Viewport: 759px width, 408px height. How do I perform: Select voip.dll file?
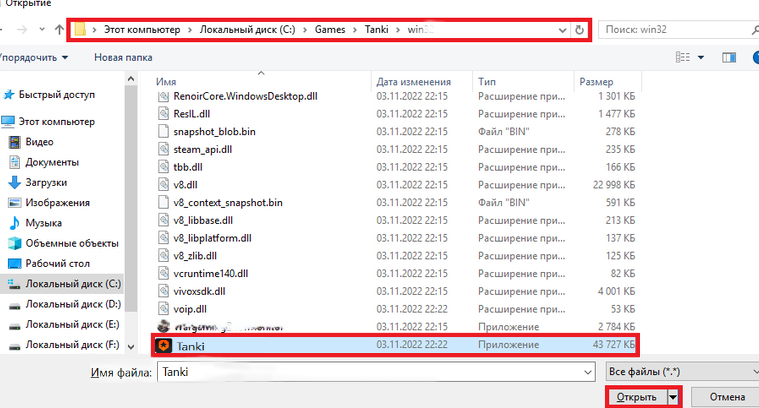click(x=190, y=309)
